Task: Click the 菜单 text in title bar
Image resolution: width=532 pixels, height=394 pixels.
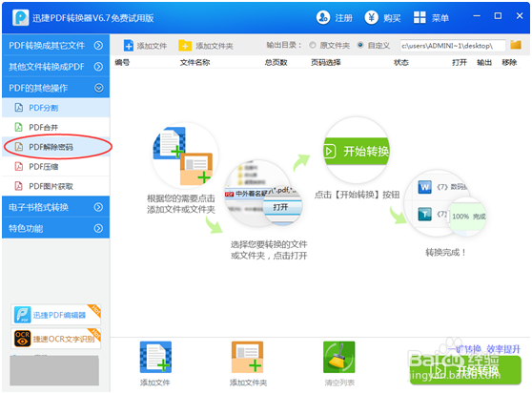Action: click(x=440, y=17)
